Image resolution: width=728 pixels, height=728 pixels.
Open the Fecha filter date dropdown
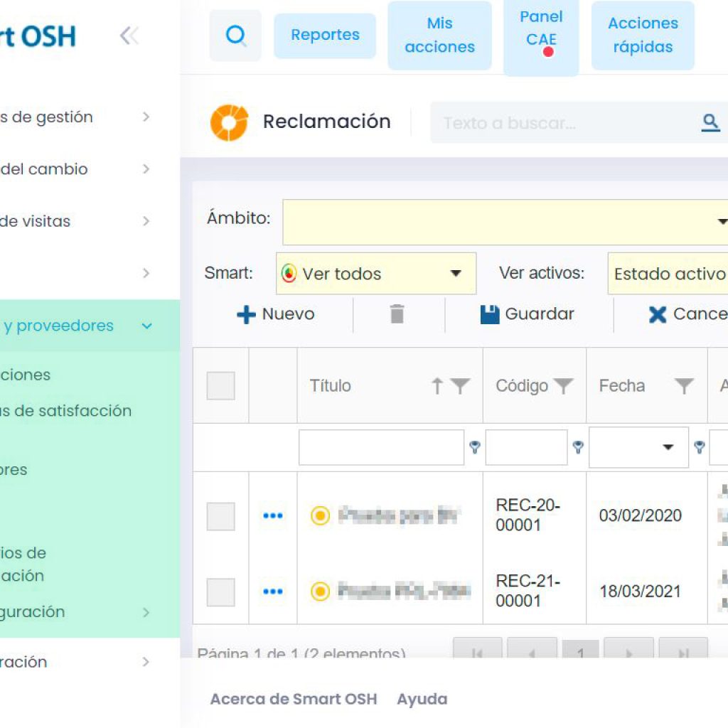click(668, 447)
